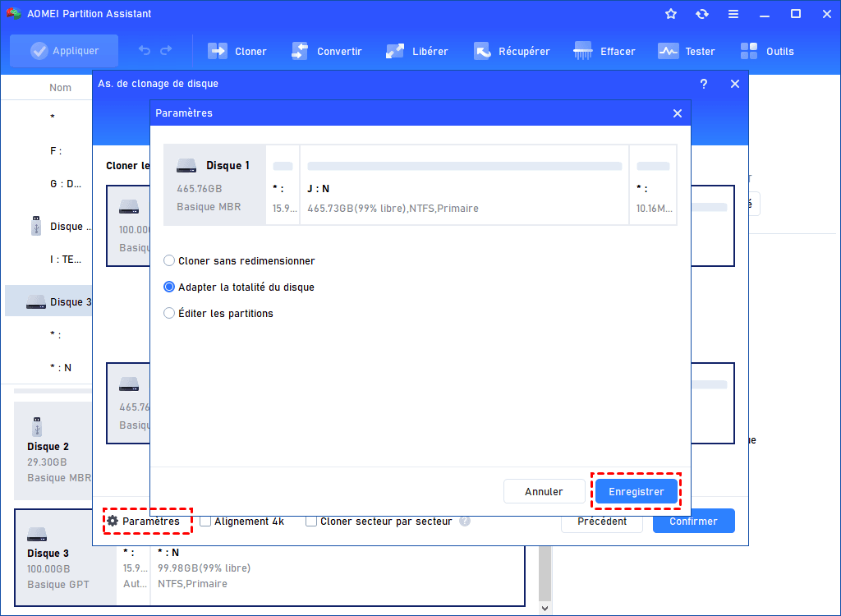This screenshot has height=616, width=841.
Task: Click the USB Disque row icon in list
Action: click(x=36, y=226)
